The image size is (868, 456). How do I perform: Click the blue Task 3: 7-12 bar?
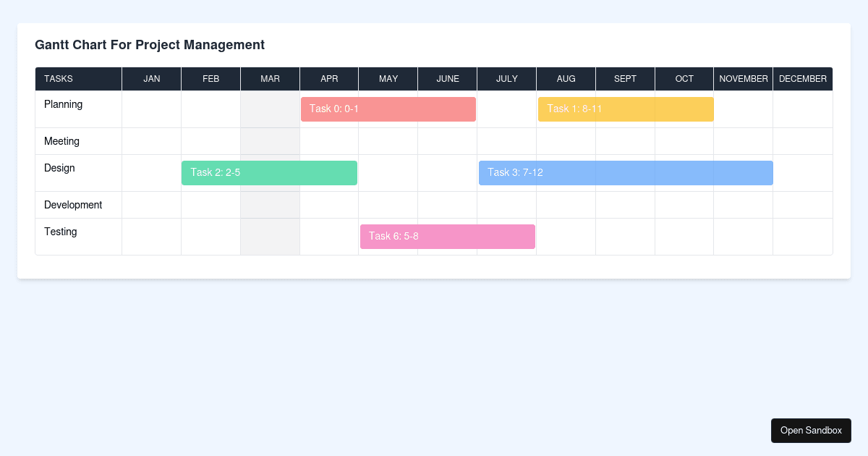pyautogui.click(x=625, y=172)
